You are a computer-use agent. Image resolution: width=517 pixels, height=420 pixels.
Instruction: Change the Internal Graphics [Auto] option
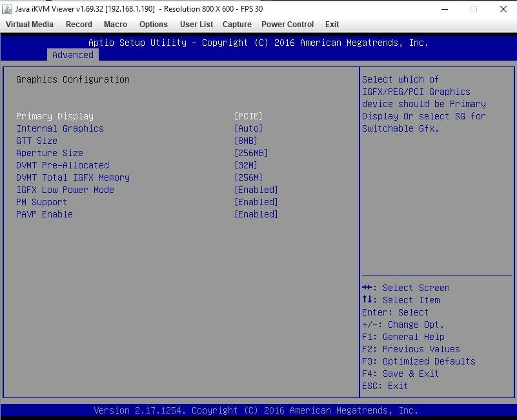[x=248, y=128]
